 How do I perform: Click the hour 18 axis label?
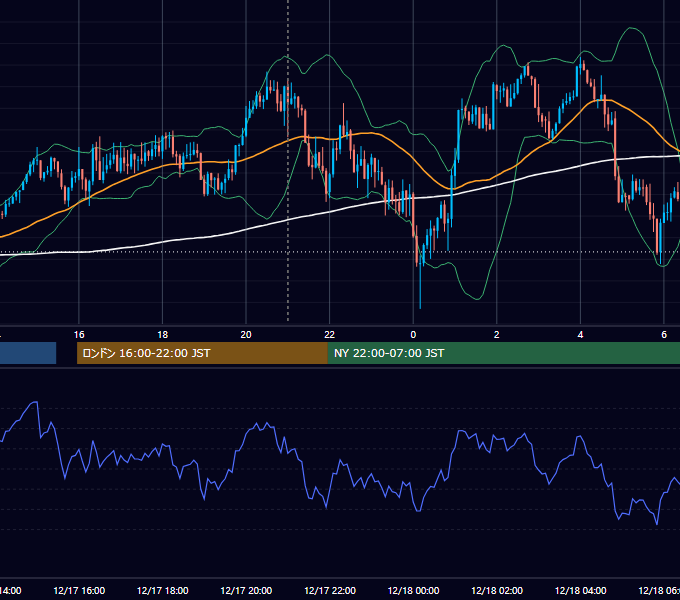[x=163, y=335]
